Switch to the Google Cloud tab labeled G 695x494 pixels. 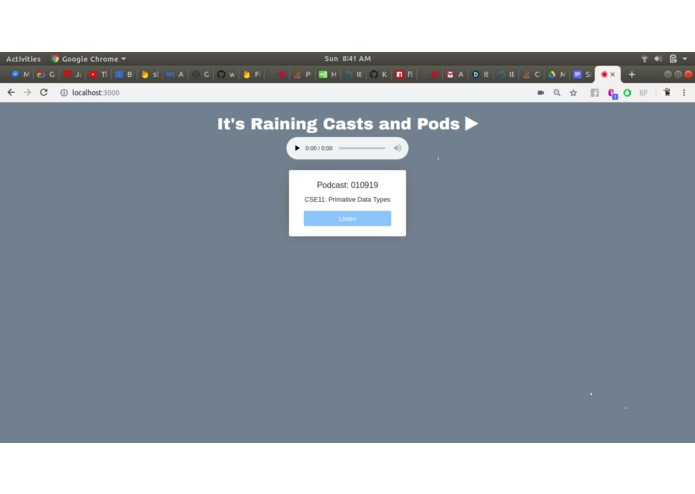point(46,74)
